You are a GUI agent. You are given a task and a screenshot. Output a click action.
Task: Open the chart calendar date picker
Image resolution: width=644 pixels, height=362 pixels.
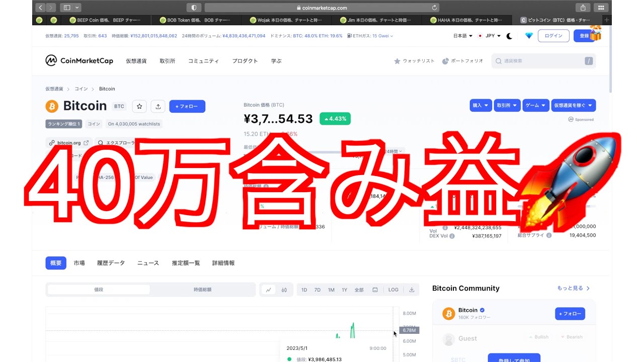375,290
